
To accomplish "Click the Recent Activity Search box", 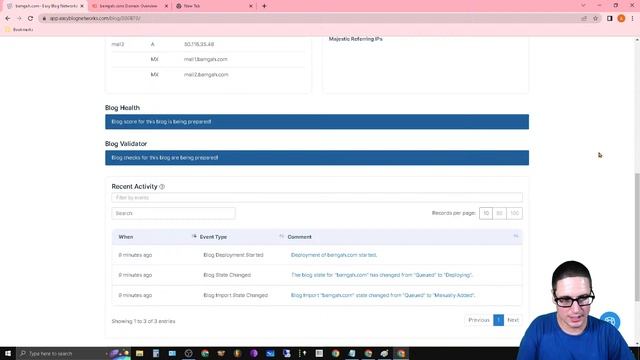I will (x=173, y=213).
